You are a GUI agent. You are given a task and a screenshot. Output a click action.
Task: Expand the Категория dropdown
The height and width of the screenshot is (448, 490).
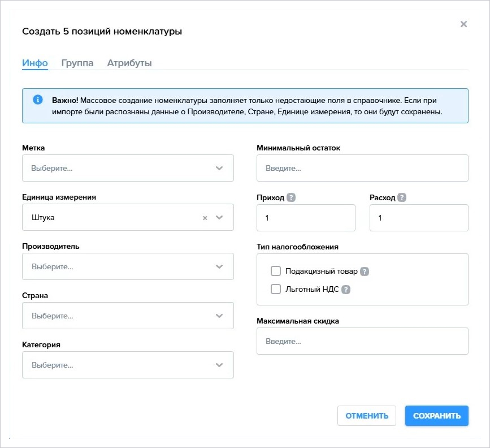128,365
